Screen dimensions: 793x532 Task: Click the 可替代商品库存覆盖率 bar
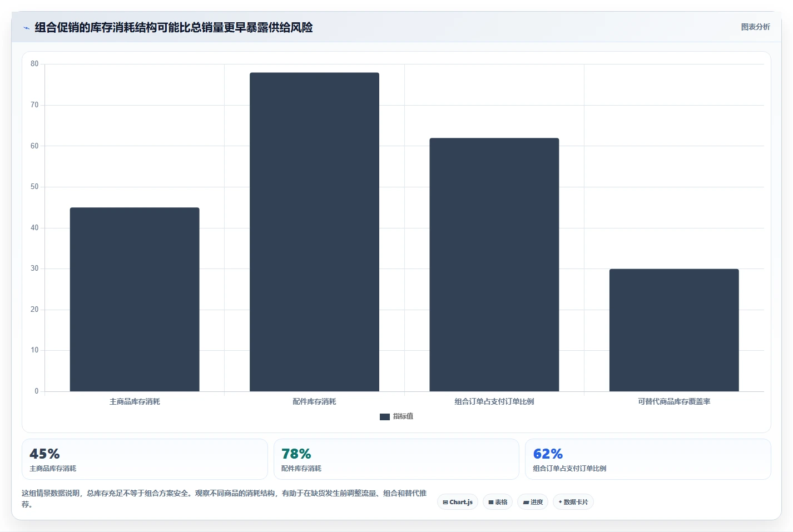(x=674, y=330)
